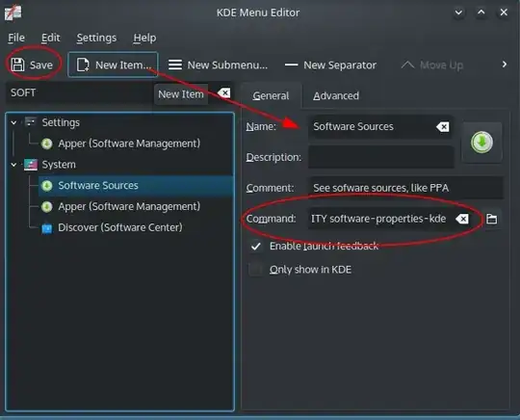Uncheck Enable launch feedback
Image resolution: width=520 pixels, height=420 pixels.
[x=256, y=247]
